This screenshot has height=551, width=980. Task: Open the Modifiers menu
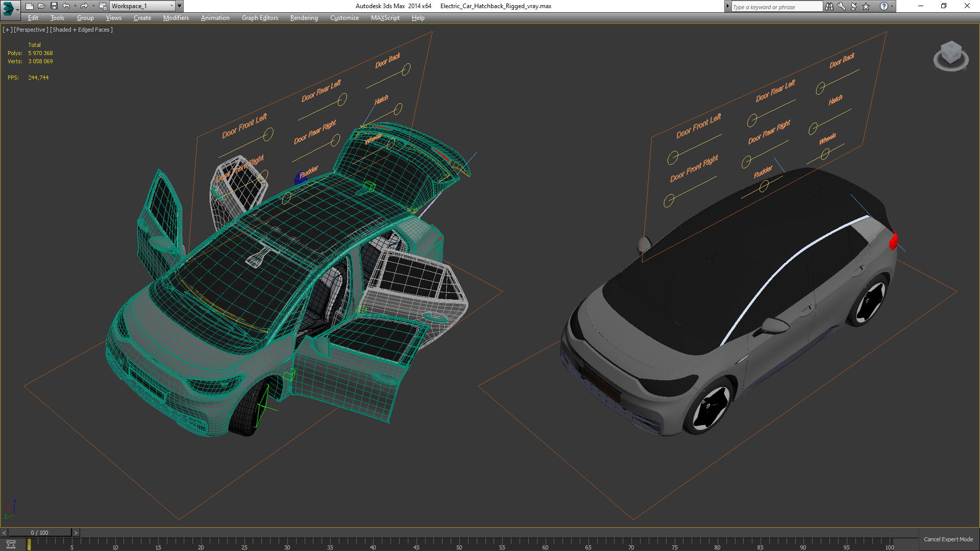pyautogui.click(x=176, y=18)
